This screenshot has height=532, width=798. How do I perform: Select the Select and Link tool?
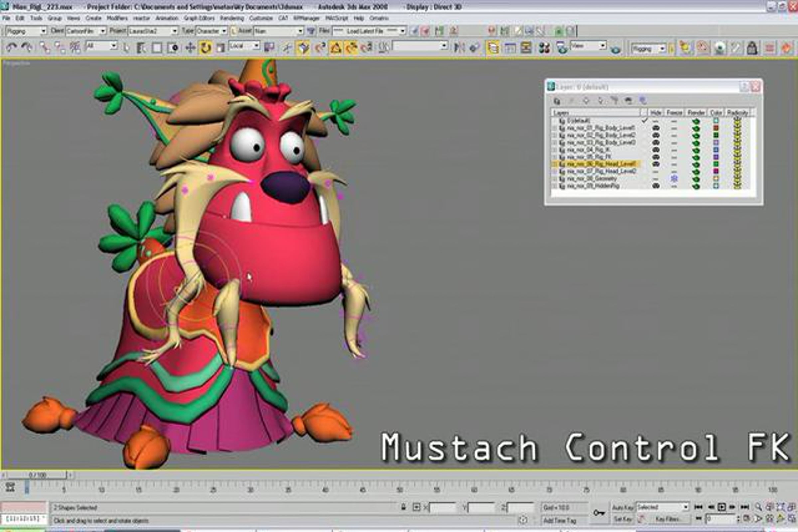tap(45, 48)
